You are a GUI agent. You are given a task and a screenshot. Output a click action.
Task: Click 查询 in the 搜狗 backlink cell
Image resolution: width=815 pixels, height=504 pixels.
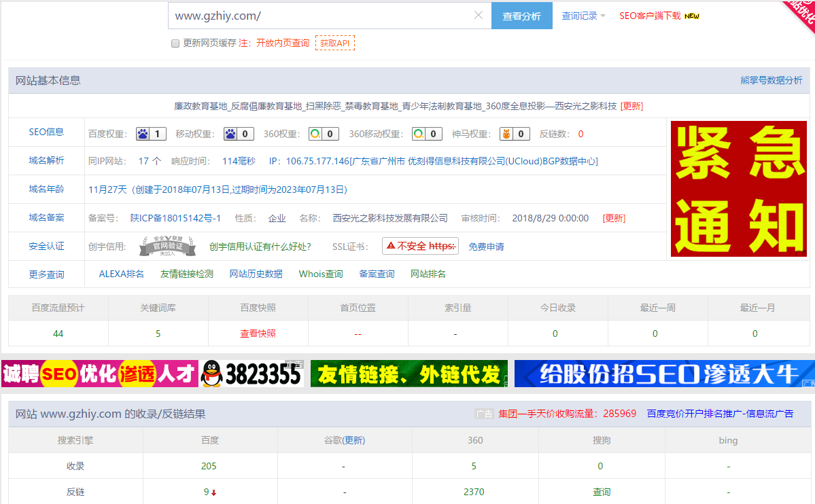602,492
